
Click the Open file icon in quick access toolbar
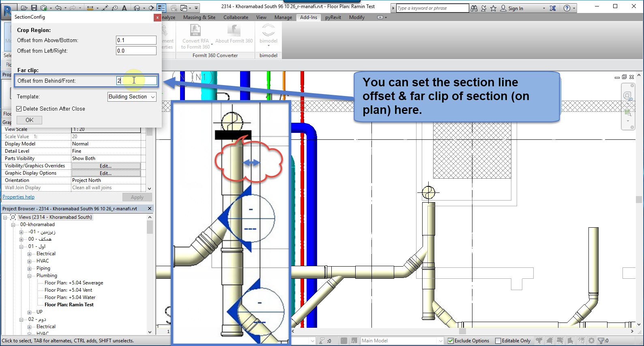[x=24, y=8]
